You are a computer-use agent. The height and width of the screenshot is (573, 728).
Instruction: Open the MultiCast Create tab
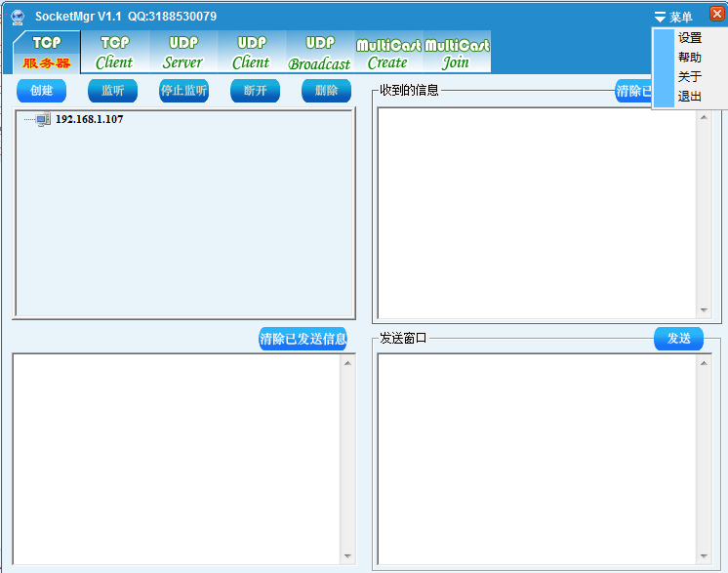[387, 53]
